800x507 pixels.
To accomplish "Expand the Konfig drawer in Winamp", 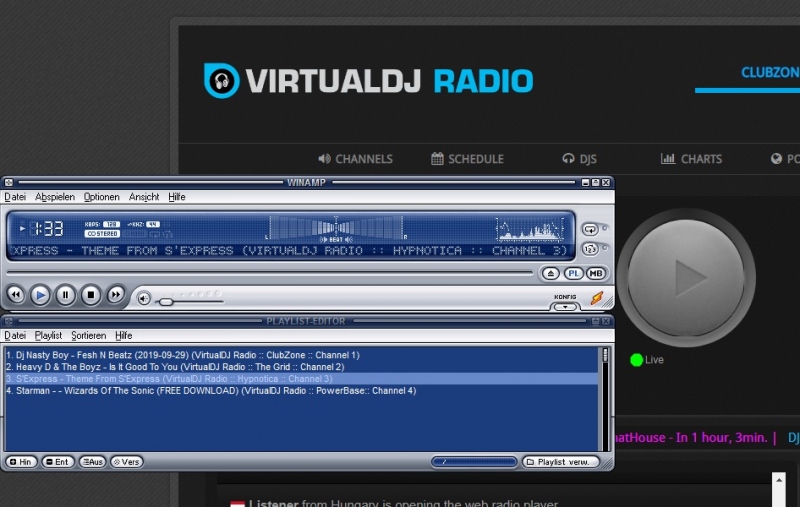I will (x=566, y=305).
